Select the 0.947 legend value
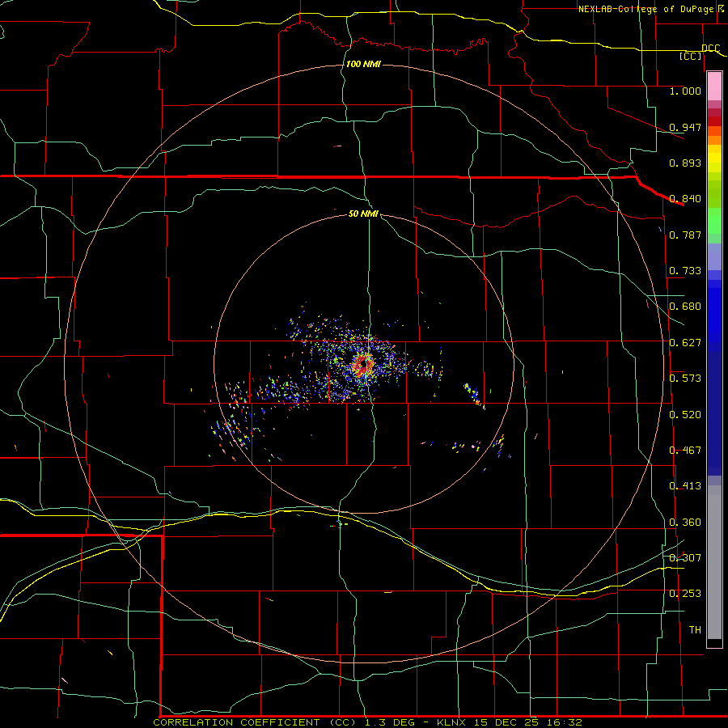Image resolution: width=728 pixels, height=728 pixels. (x=685, y=127)
